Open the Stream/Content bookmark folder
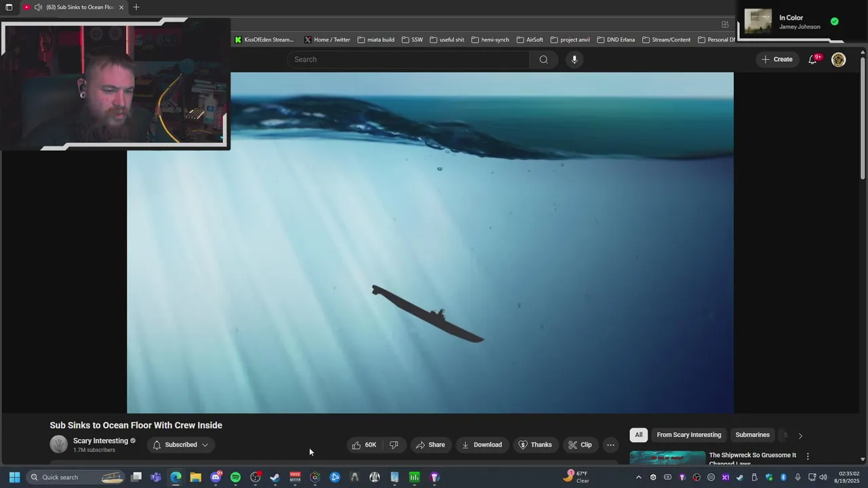The image size is (868, 488). click(666, 40)
